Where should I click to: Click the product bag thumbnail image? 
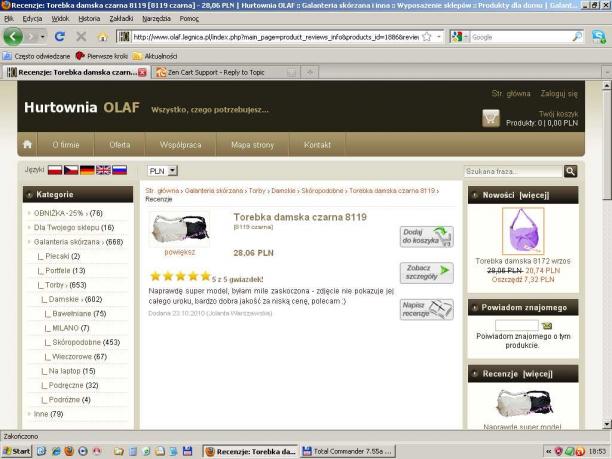[180, 229]
